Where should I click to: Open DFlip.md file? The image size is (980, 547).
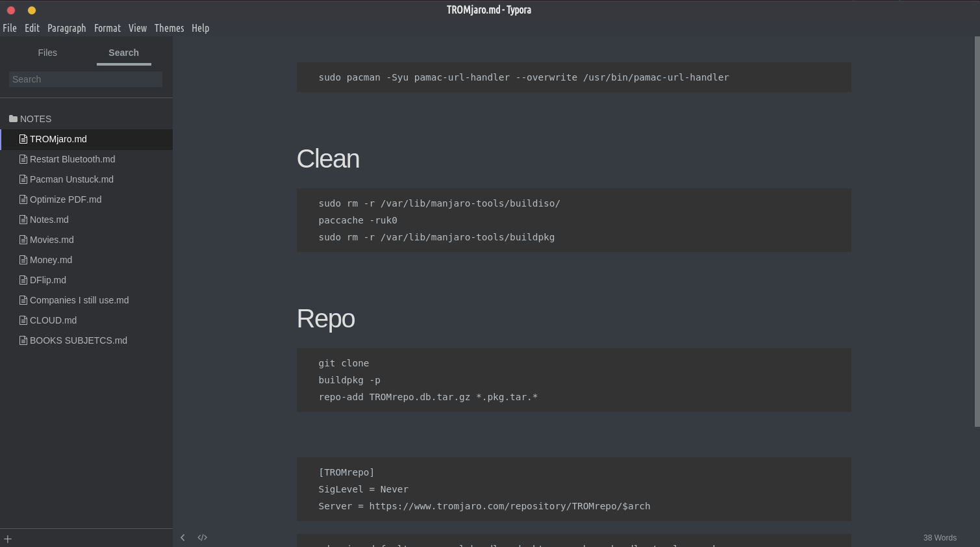[x=86, y=280]
